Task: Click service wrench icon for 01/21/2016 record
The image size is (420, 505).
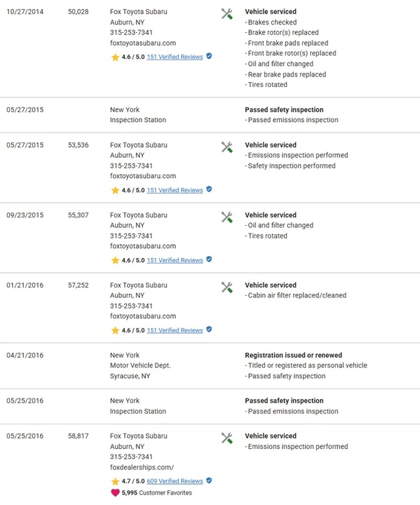Action: pyautogui.click(x=226, y=288)
